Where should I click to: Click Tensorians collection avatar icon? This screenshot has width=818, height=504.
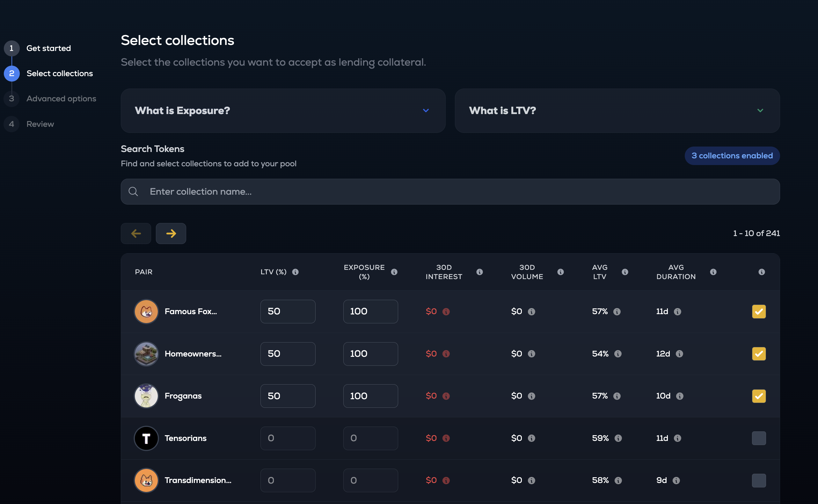pyautogui.click(x=146, y=438)
